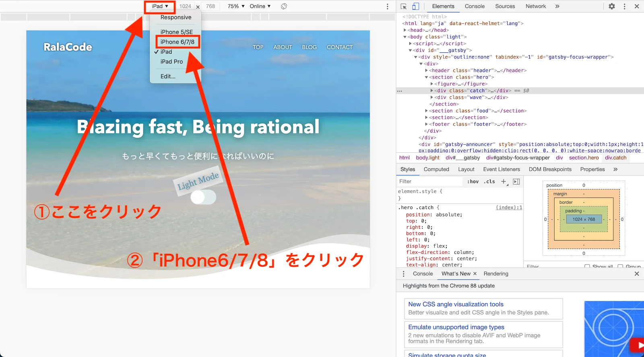Screen dimensions: 644x357
Task: Check the Show all checkbox
Action: (x=587, y=267)
